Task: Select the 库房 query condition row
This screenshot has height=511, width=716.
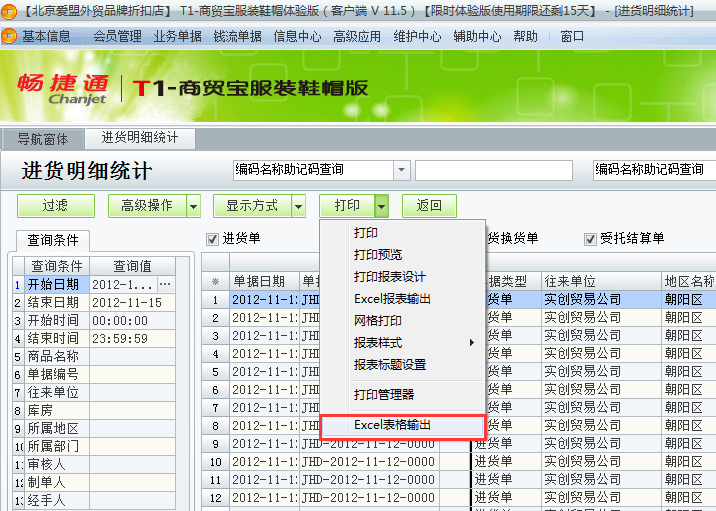Action: [x=94, y=411]
